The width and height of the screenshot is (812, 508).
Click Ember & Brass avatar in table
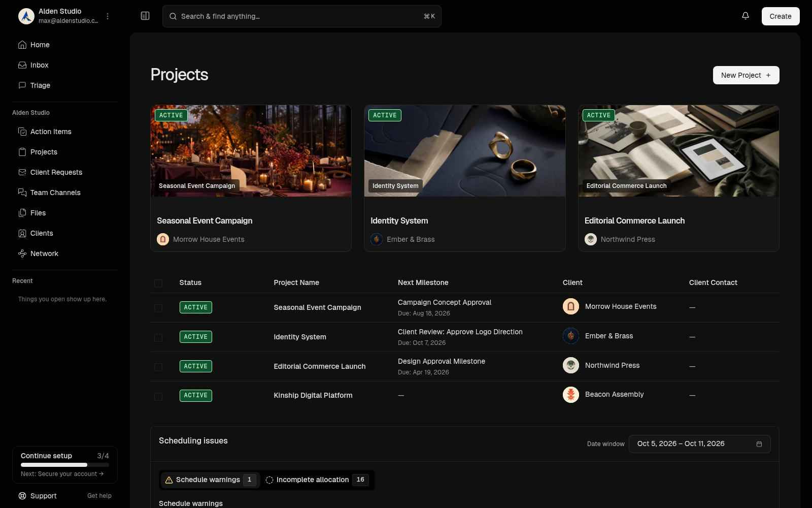(571, 336)
